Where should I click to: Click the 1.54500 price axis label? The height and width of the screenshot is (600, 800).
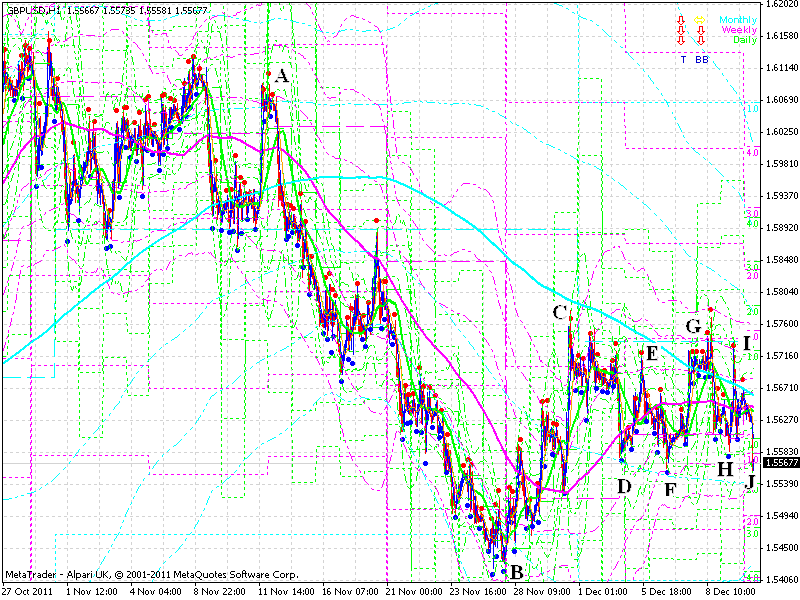[x=782, y=548]
